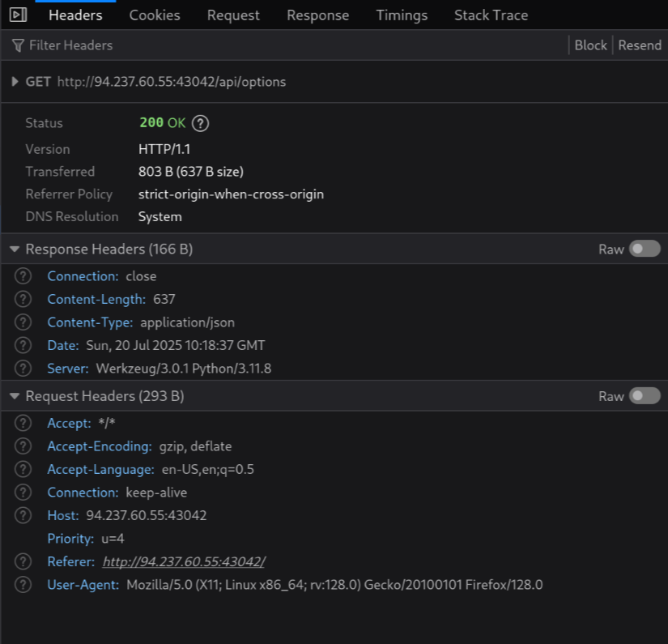This screenshot has width=668, height=644.
Task: Open help icon for Date header
Action: [23, 345]
